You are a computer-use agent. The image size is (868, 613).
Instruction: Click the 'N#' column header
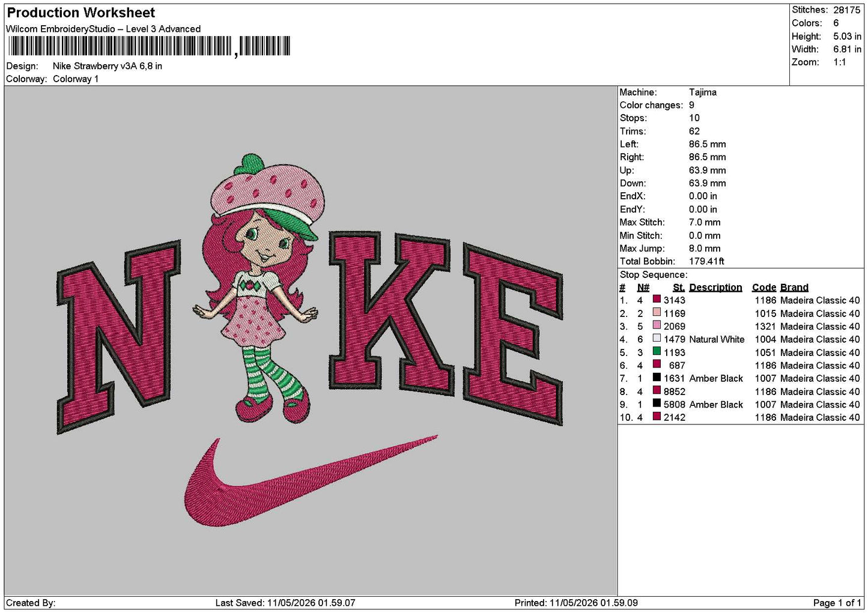(643, 288)
